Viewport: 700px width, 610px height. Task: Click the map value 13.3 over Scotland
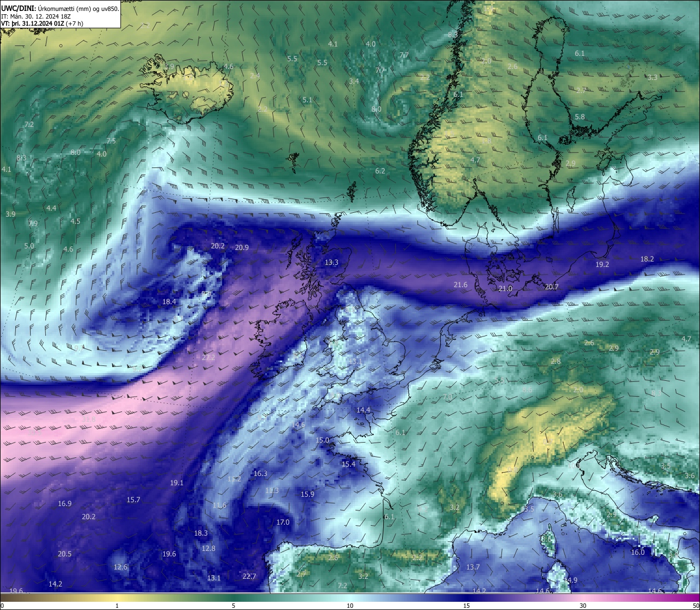(331, 262)
